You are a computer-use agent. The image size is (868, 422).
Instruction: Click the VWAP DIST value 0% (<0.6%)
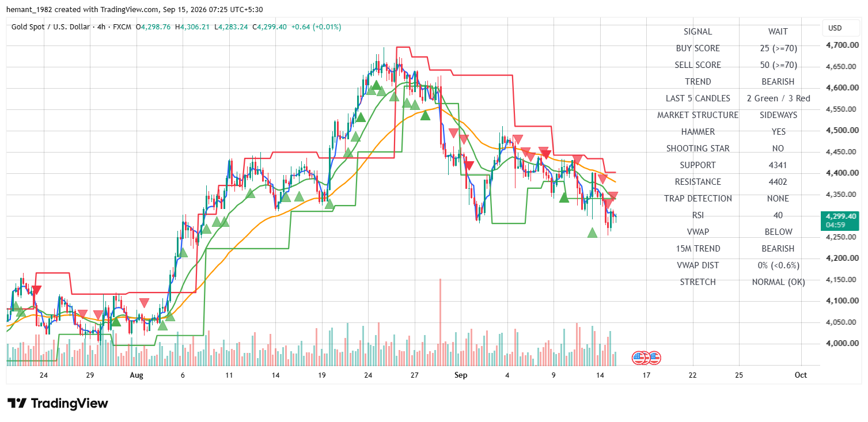pyautogui.click(x=778, y=265)
